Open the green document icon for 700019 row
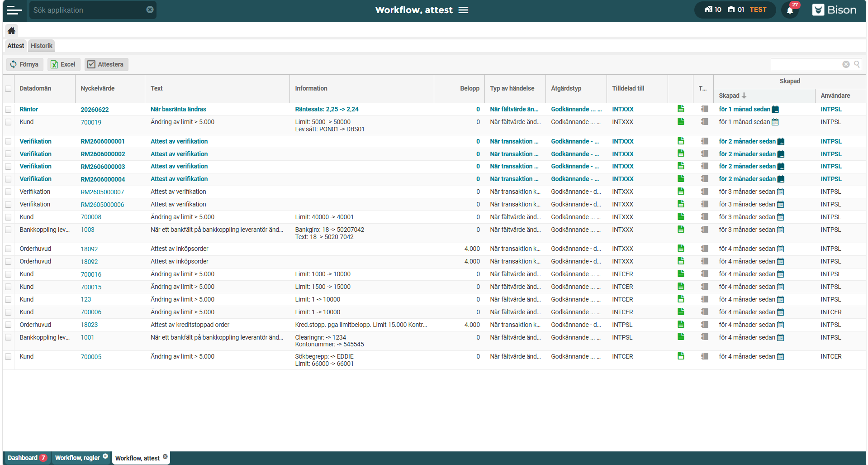This screenshot has width=868, height=465. click(x=681, y=121)
